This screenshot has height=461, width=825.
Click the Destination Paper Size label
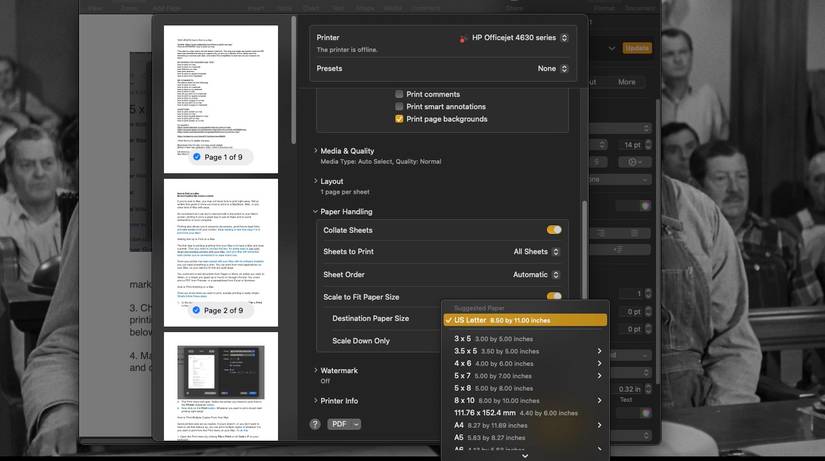coord(370,318)
